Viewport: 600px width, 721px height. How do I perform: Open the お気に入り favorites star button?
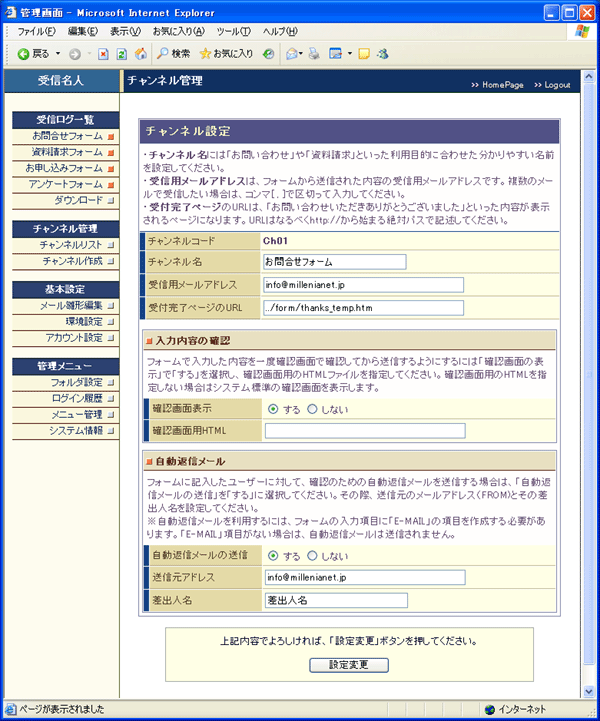[x=226, y=54]
